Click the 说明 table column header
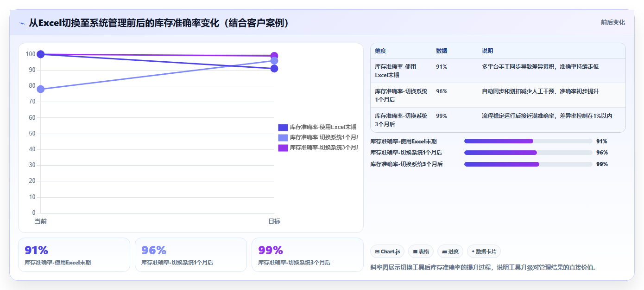This screenshot has height=290, width=644. pos(487,51)
